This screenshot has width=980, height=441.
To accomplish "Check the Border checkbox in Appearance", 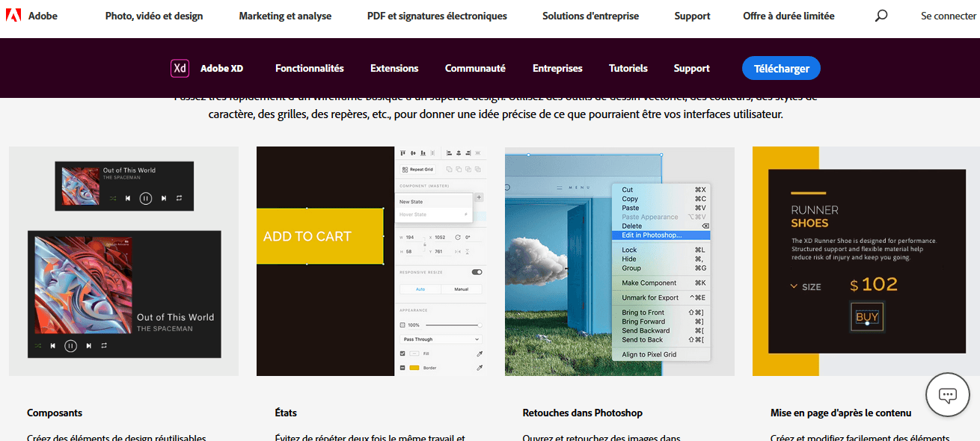I will [402, 368].
